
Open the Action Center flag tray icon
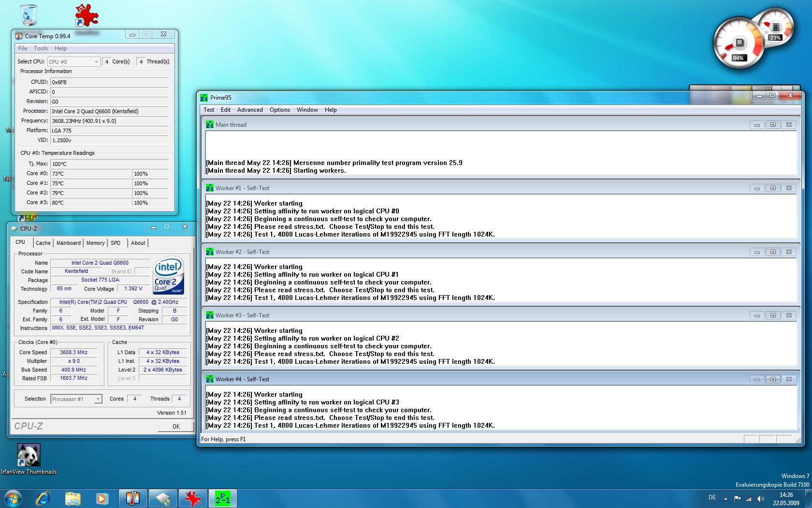tap(737, 498)
